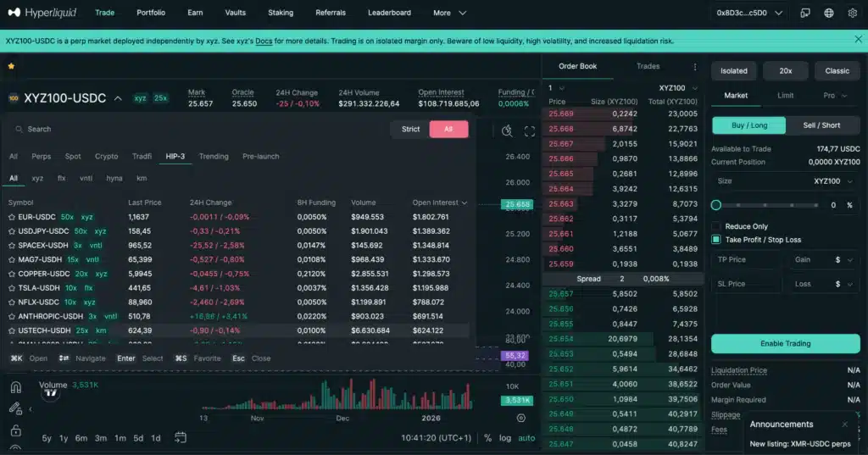Click the globe language icon
The width and height of the screenshot is (868, 455).
(828, 13)
